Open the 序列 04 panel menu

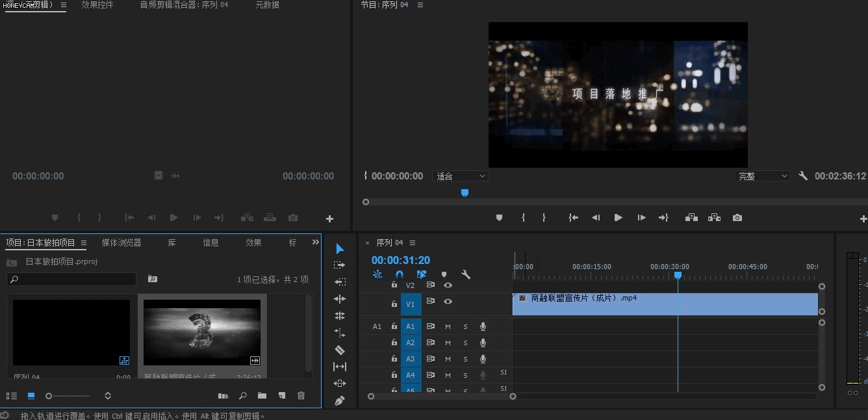point(412,242)
